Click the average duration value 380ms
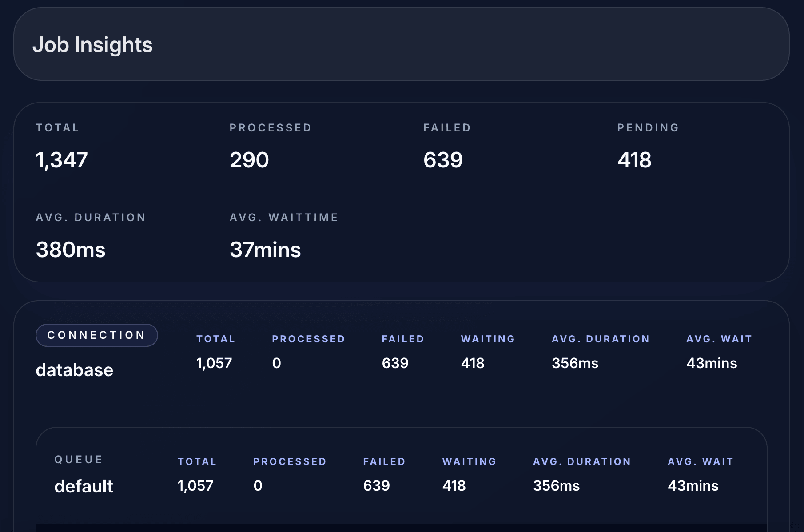 (x=71, y=250)
